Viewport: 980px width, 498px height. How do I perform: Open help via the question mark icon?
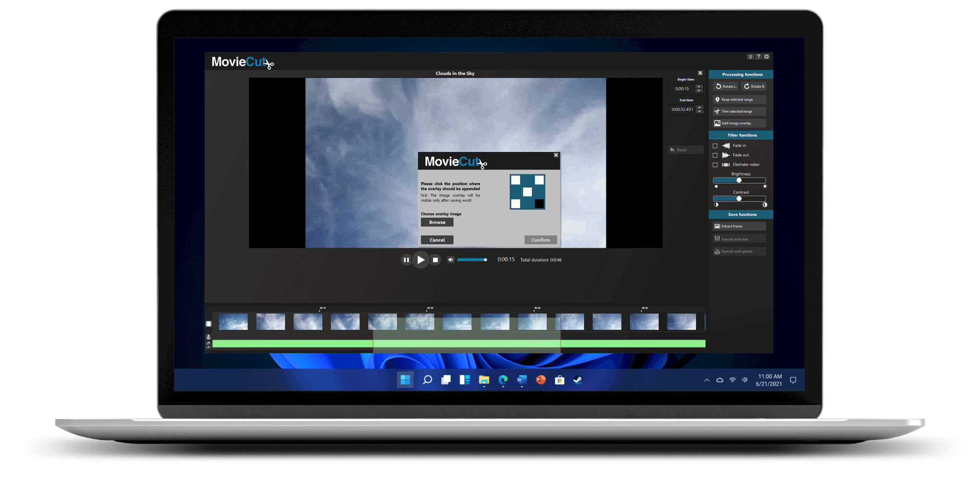[x=758, y=57]
